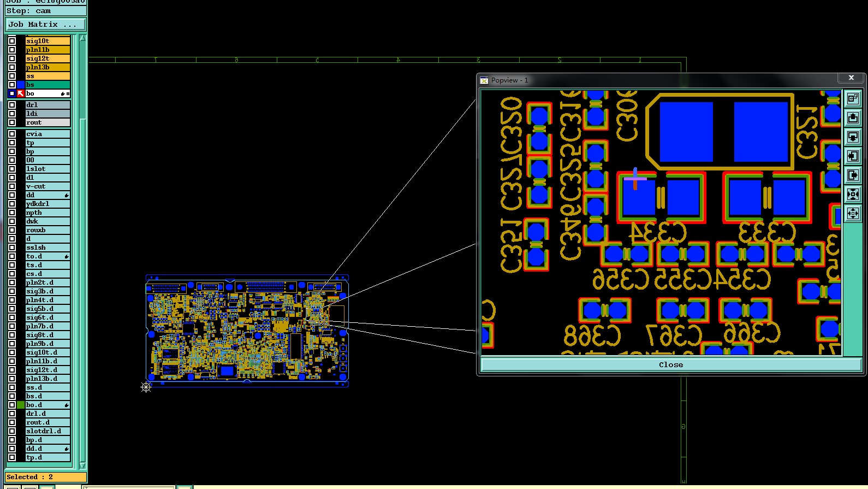Click the PCB board thumbnail in main view

247,331
